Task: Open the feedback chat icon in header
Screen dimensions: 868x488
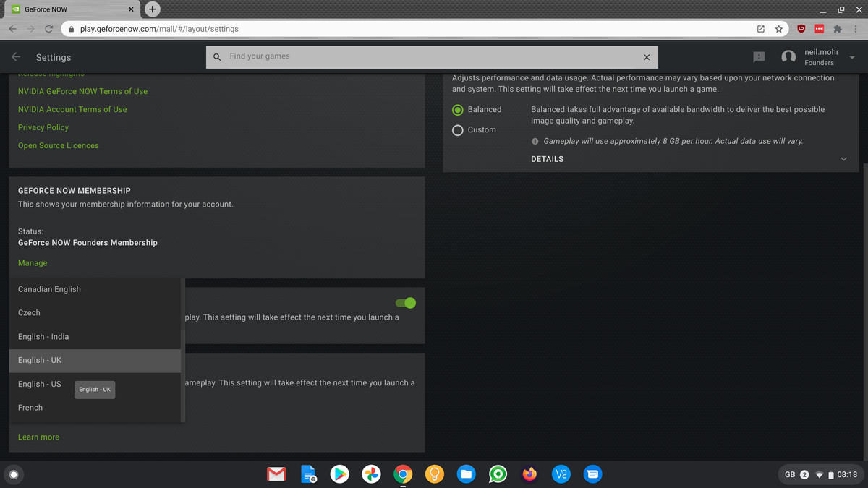Action: 758,56
